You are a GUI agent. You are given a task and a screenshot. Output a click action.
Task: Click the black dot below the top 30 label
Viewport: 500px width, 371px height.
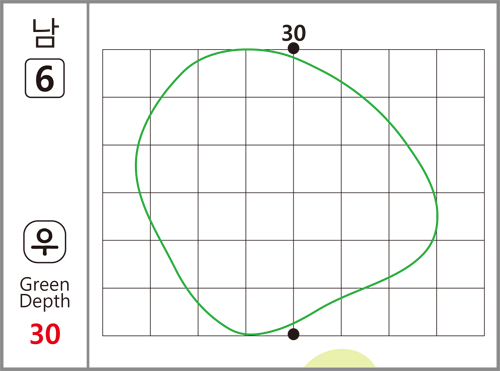point(293,48)
